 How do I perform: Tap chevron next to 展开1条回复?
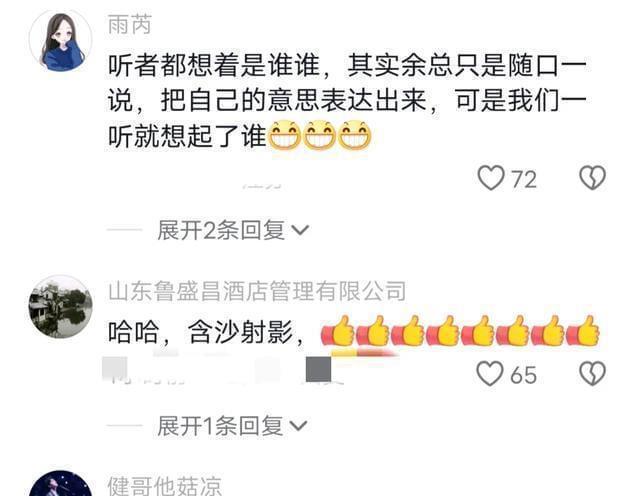coord(298,427)
